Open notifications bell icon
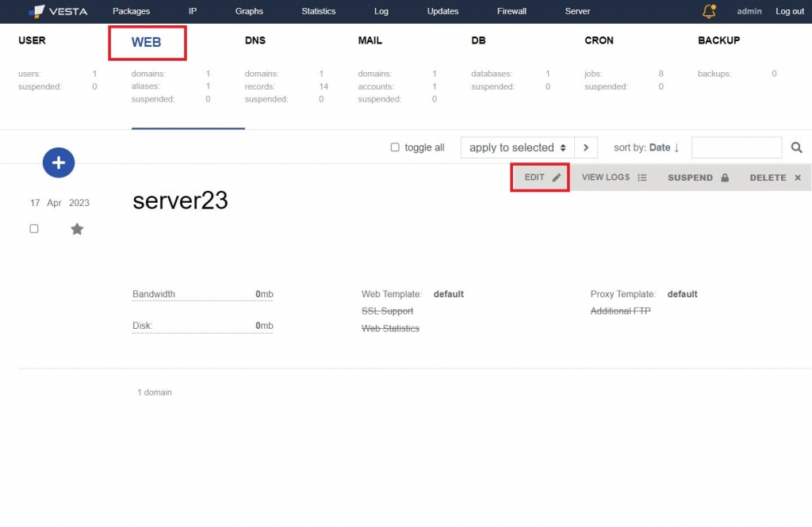 (x=709, y=11)
